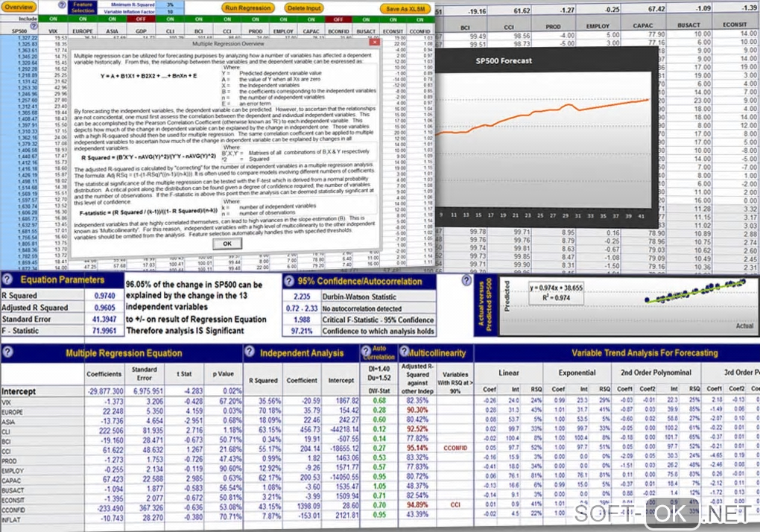Select the Linear trend analysis header
The width and height of the screenshot is (760, 532).
click(x=508, y=373)
